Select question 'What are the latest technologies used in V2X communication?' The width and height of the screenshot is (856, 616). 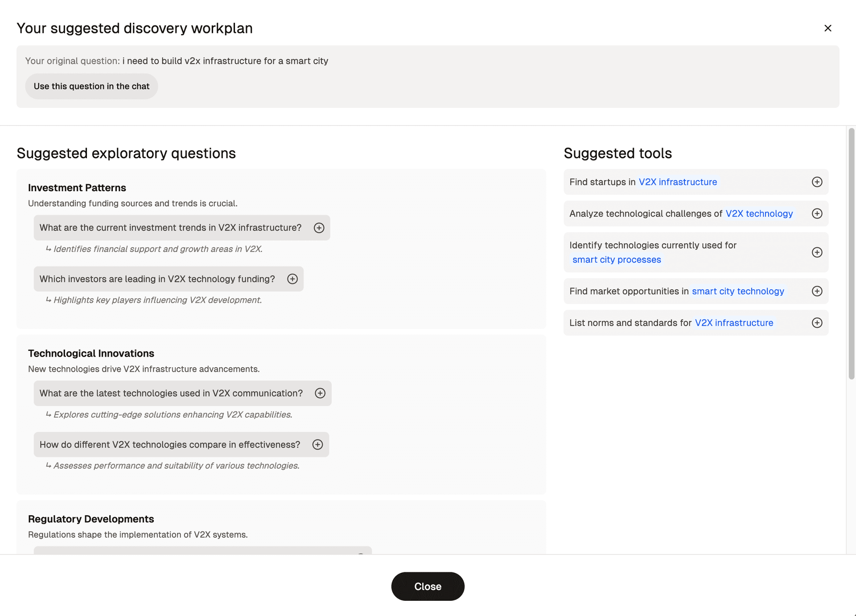tap(182, 393)
